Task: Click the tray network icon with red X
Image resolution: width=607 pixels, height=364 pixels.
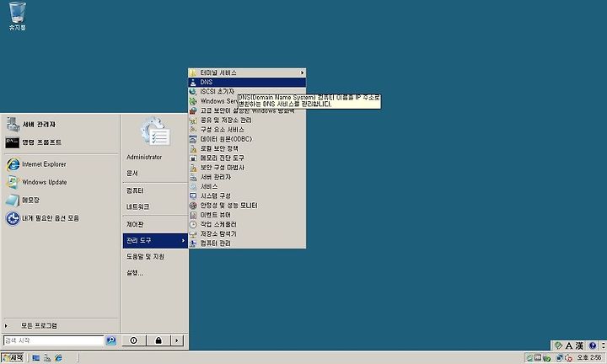Action: [x=569, y=358]
